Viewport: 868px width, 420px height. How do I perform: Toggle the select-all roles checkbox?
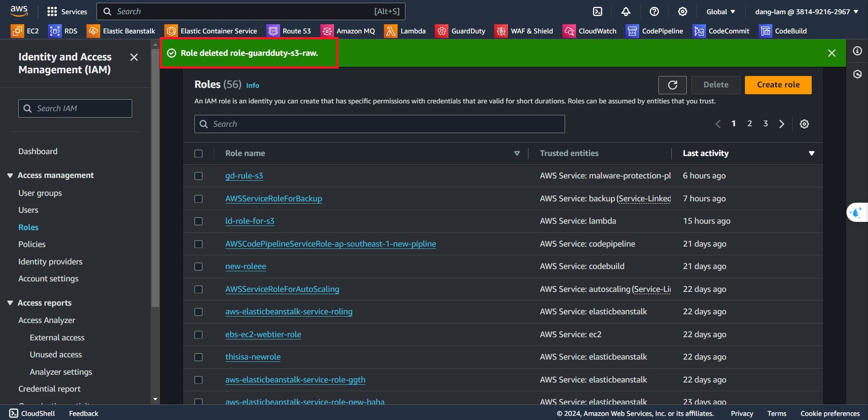(199, 154)
